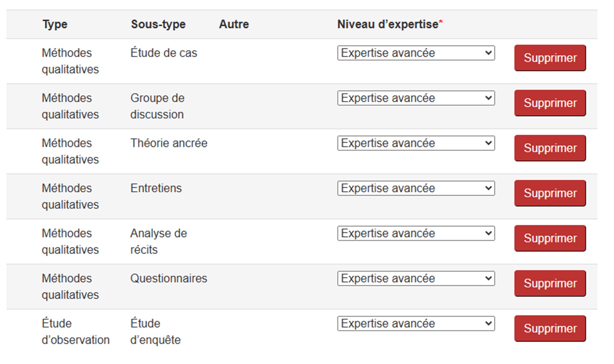
Task: Click the Autre column header
Action: [234, 24]
